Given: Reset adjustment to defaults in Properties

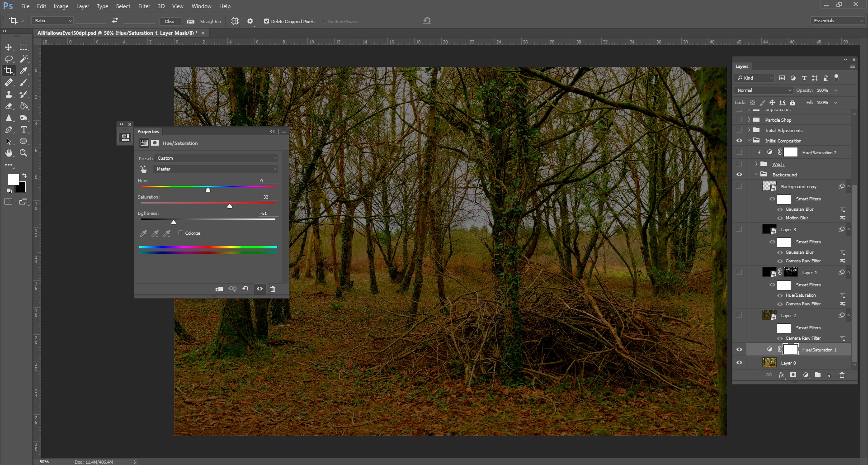Looking at the screenshot, I should coord(245,289).
